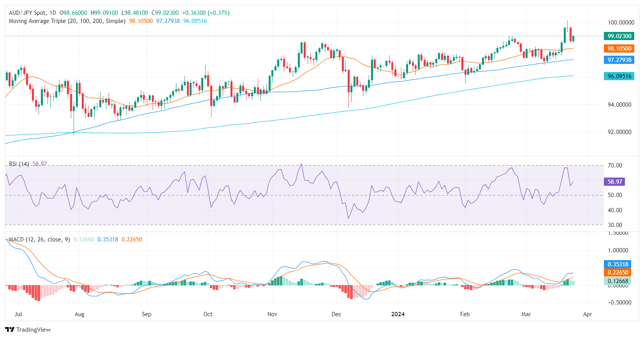Click the Aug label on time axis
The image size is (644, 338).
tap(79, 314)
